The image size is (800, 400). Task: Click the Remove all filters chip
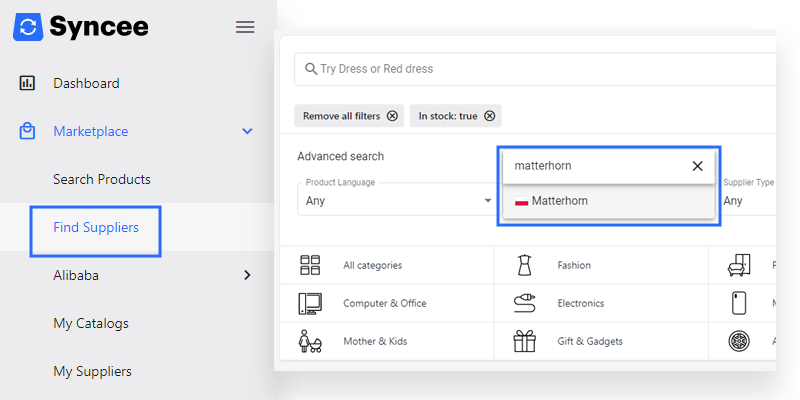(349, 116)
